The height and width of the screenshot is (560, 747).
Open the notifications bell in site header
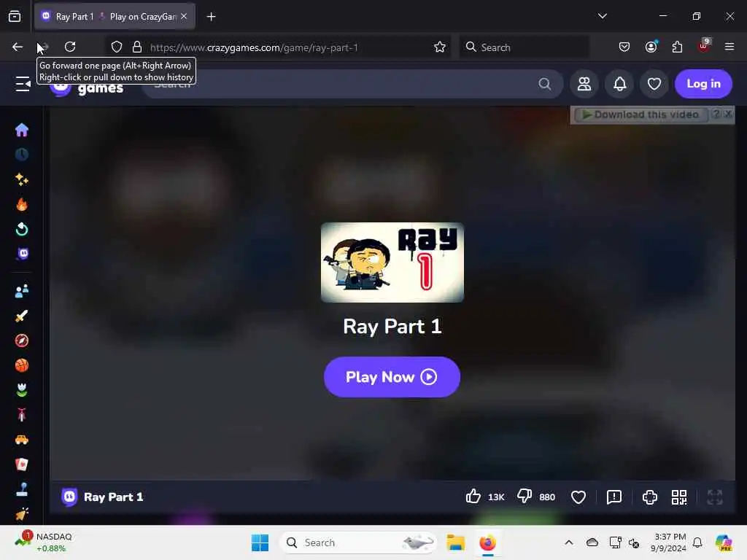(x=619, y=84)
